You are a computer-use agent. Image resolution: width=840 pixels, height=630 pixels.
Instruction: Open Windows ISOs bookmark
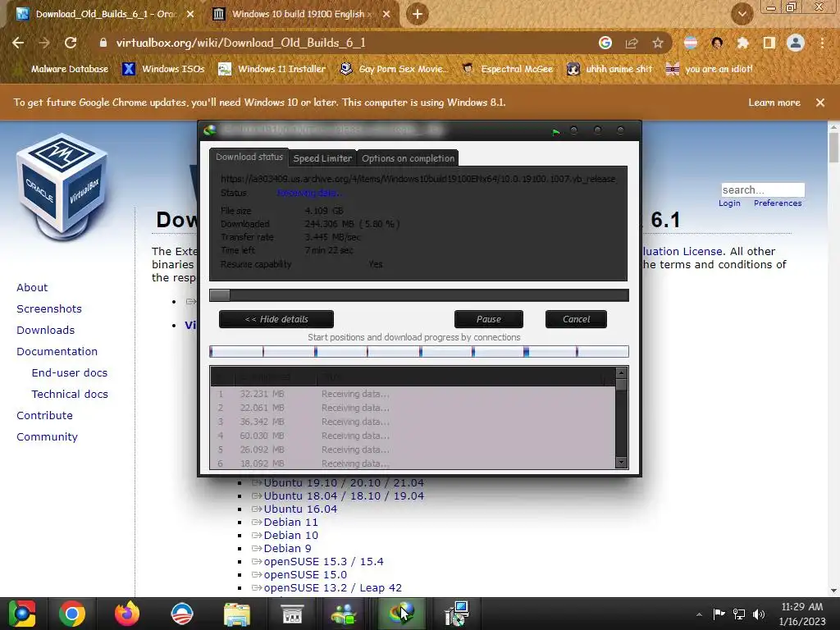[164, 69]
